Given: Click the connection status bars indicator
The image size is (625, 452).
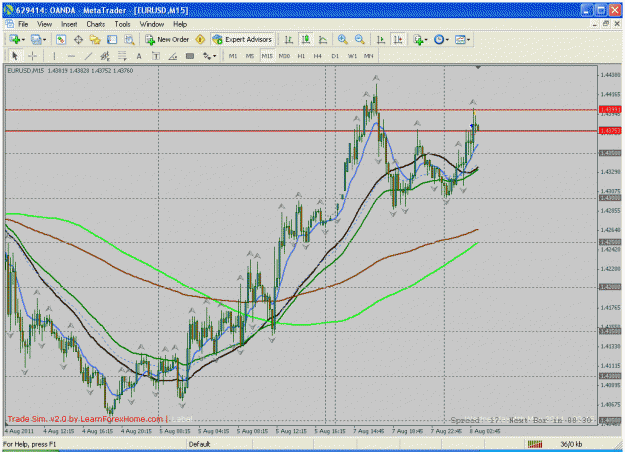Looking at the screenshot, I should click(535, 444).
